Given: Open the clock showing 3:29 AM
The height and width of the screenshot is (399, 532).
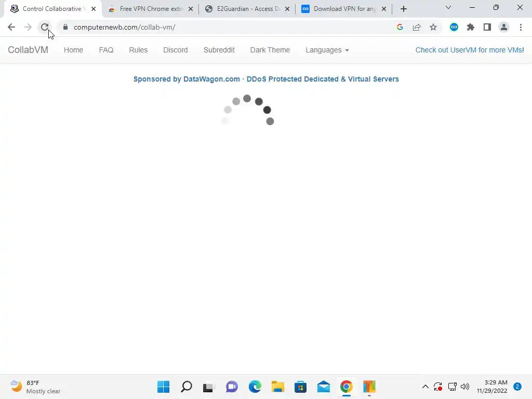Looking at the screenshot, I should [x=492, y=387].
